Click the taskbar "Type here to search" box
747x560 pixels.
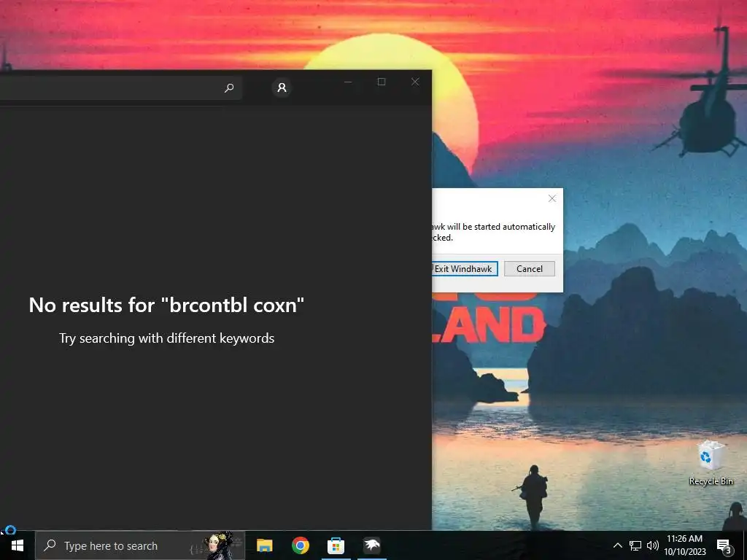tap(140, 545)
